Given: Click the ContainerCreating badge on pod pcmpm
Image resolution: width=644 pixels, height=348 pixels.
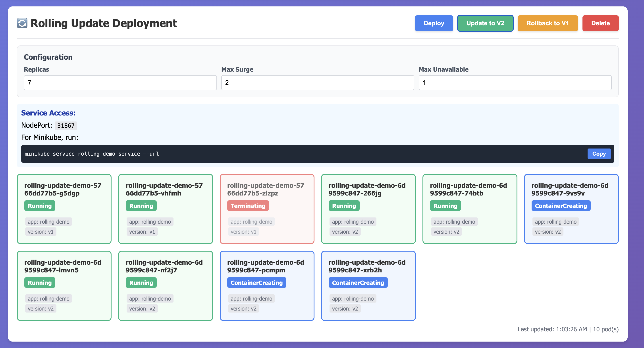Looking at the screenshot, I should click(x=256, y=282).
